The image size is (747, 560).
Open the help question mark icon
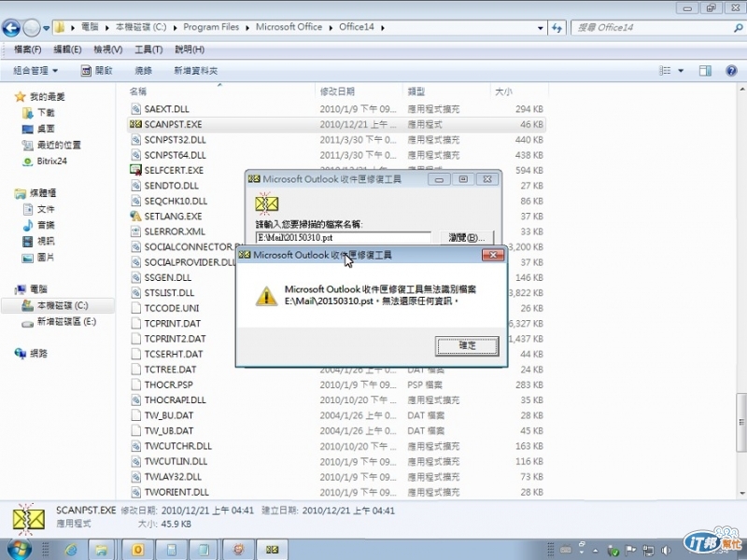(731, 71)
